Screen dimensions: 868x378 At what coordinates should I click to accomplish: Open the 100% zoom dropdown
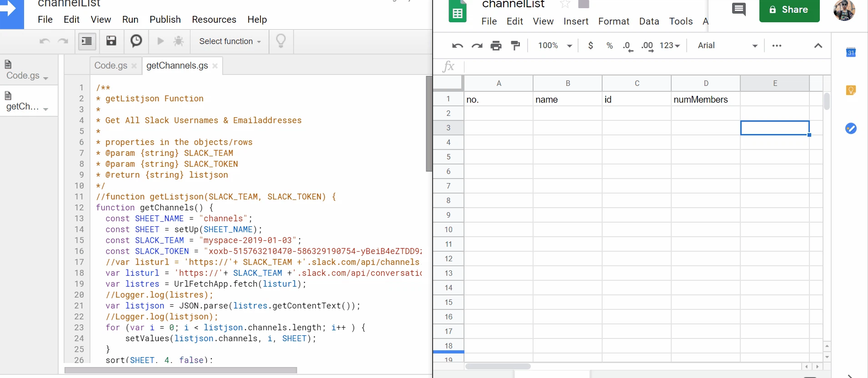(554, 45)
